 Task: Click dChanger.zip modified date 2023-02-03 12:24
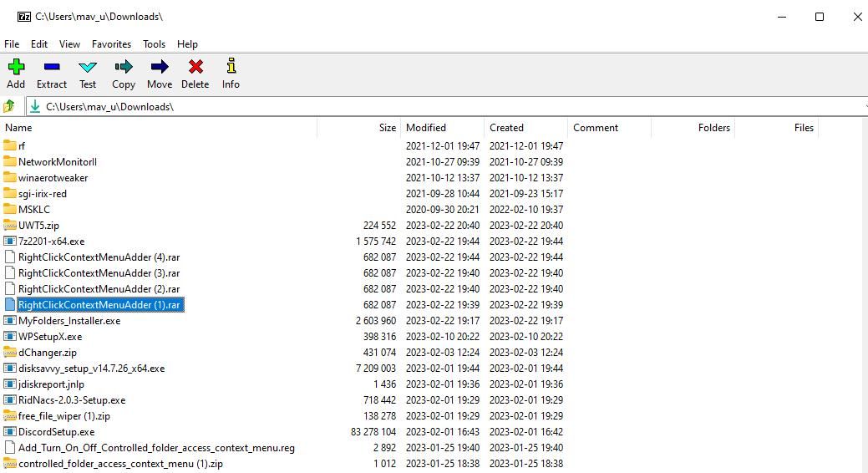(x=442, y=353)
